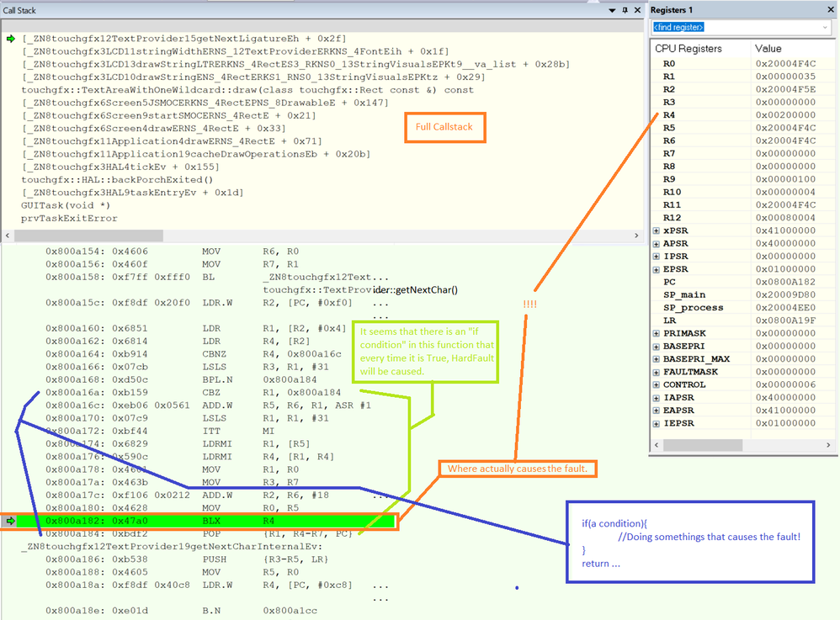Select R4 register value 0x00200000
Screen dimensions: 840x620
(x=785, y=115)
